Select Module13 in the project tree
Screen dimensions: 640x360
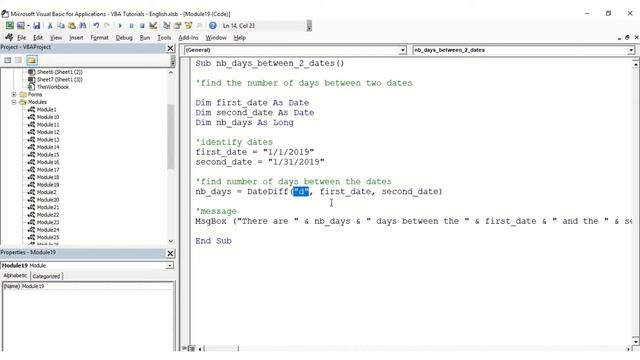(x=48, y=140)
